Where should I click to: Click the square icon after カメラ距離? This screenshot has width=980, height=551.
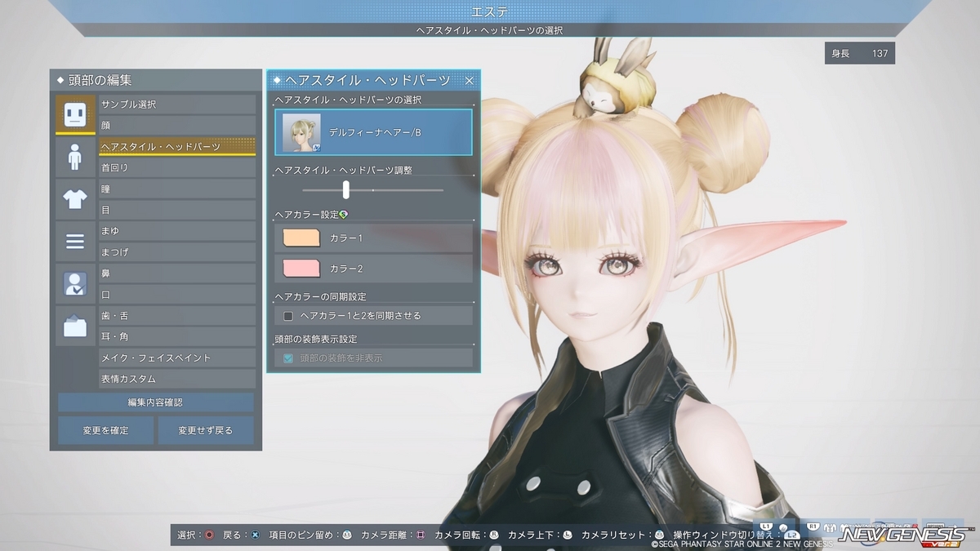coord(421,535)
